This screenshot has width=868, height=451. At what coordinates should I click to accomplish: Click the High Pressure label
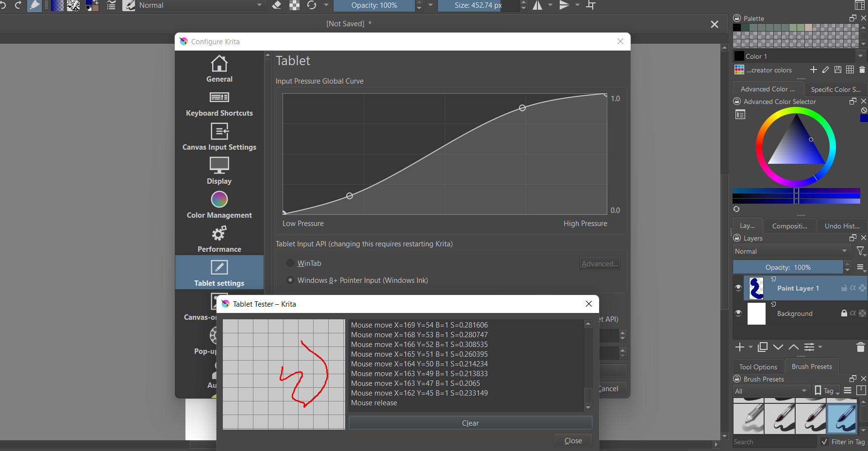coord(585,224)
